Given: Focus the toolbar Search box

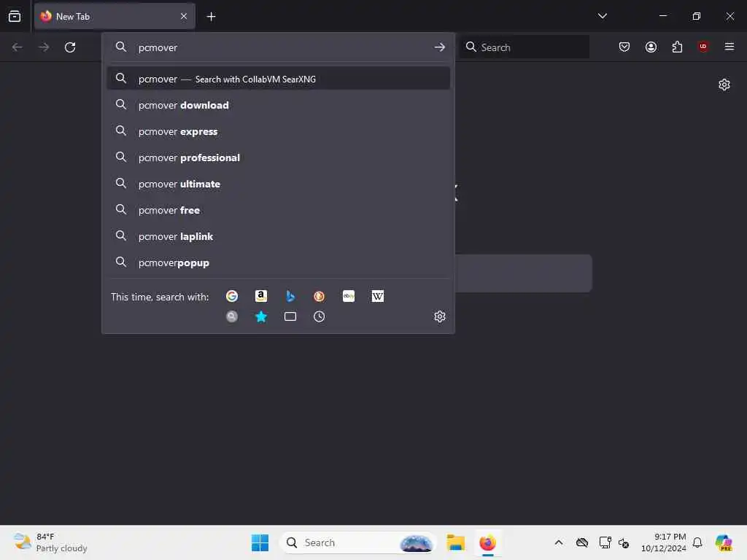Looking at the screenshot, I should (524, 47).
